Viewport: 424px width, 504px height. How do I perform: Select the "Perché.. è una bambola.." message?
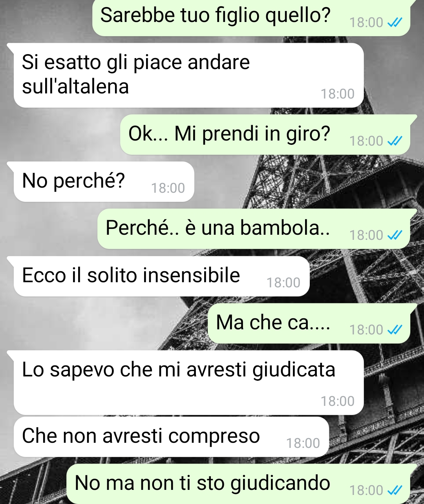click(254, 229)
